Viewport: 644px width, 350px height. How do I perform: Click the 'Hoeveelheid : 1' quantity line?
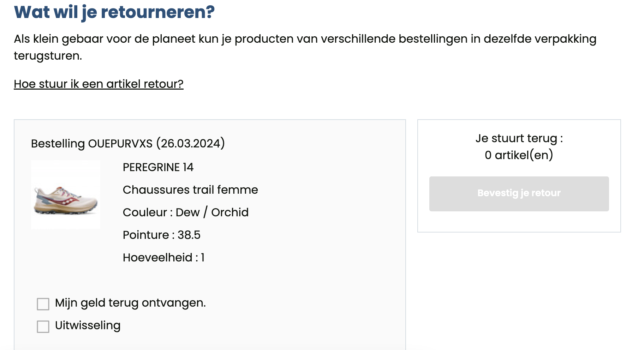click(x=164, y=258)
